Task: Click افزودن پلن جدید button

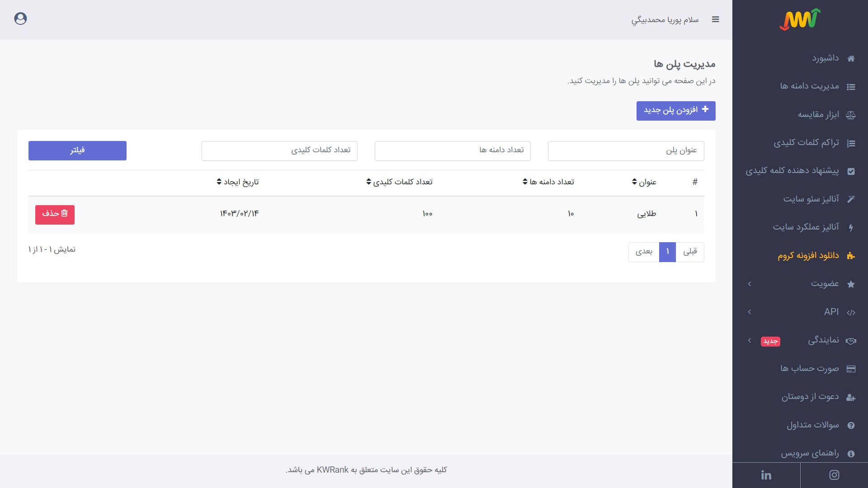Action: tap(676, 111)
